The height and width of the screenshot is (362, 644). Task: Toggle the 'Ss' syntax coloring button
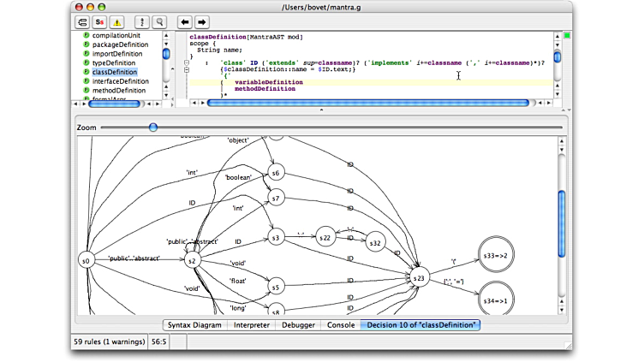[x=99, y=21]
